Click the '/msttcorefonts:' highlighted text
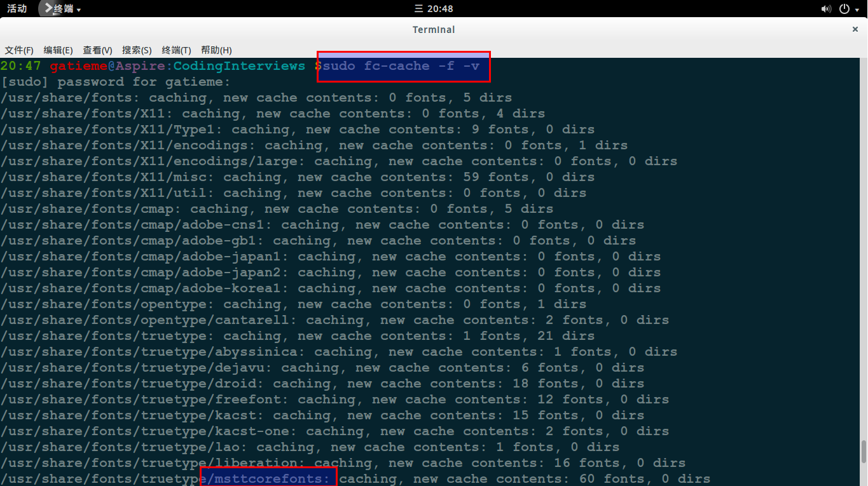This screenshot has height=486, width=868. 269,479
